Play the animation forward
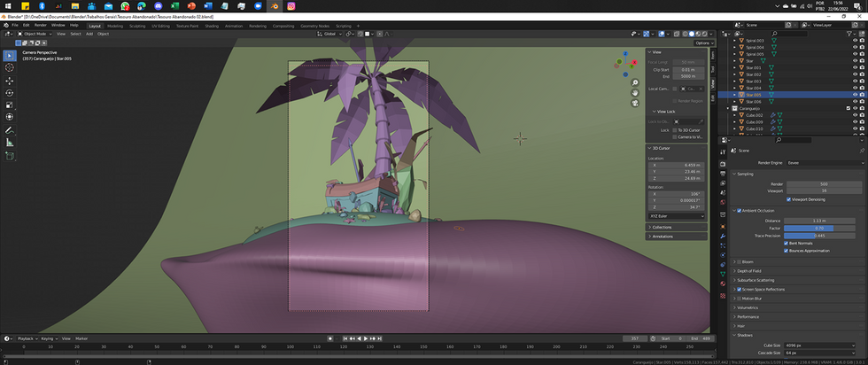This screenshot has height=365, width=868. click(x=365, y=338)
